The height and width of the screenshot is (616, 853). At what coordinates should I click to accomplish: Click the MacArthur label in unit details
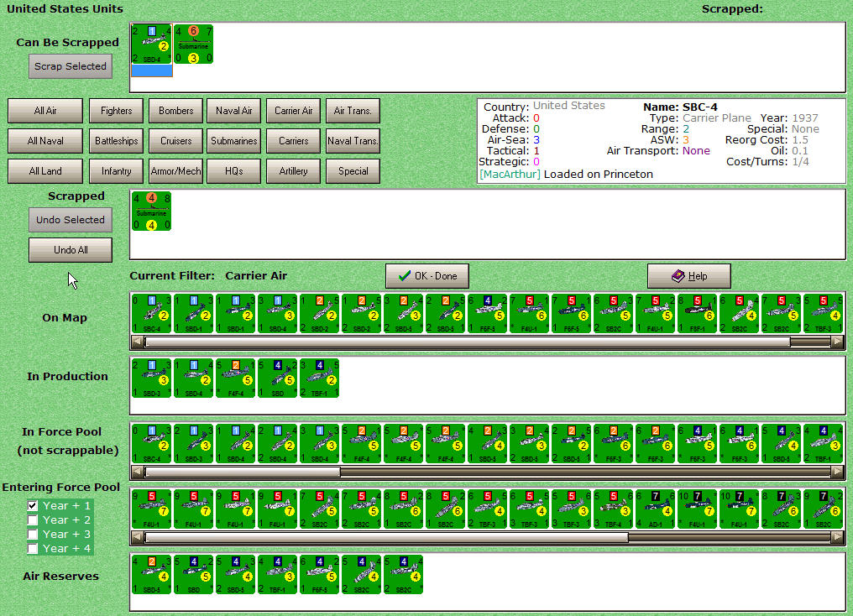[x=510, y=174]
